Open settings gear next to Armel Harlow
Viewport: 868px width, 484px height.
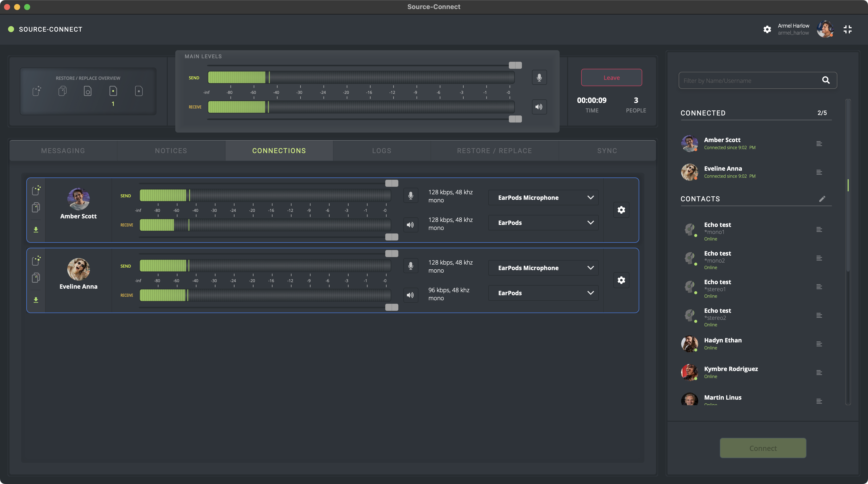[767, 29]
